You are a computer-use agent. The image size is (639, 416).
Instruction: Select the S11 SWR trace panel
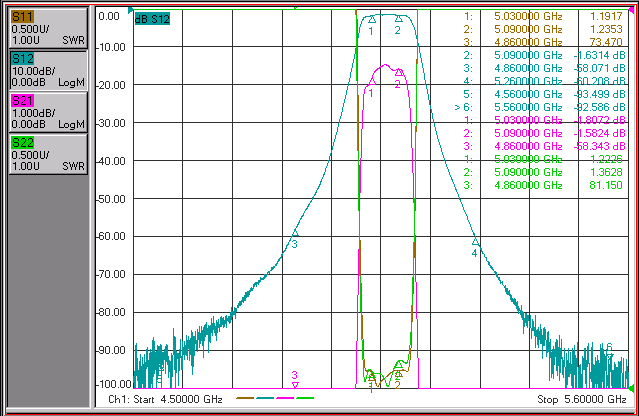[48, 28]
